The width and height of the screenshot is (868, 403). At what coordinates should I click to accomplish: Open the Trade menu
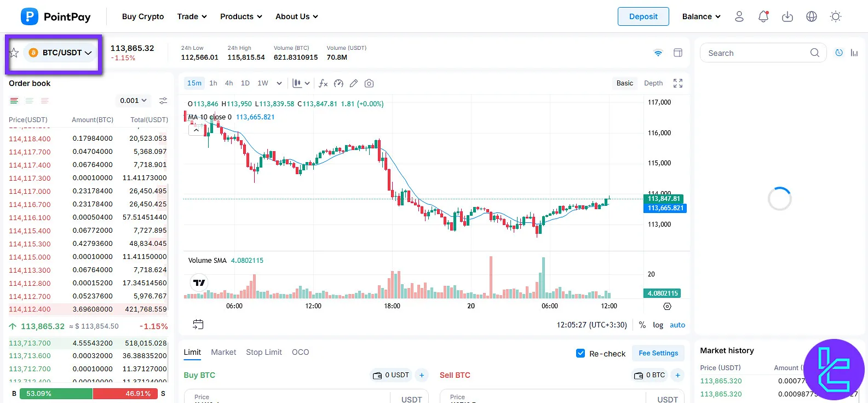click(x=192, y=16)
